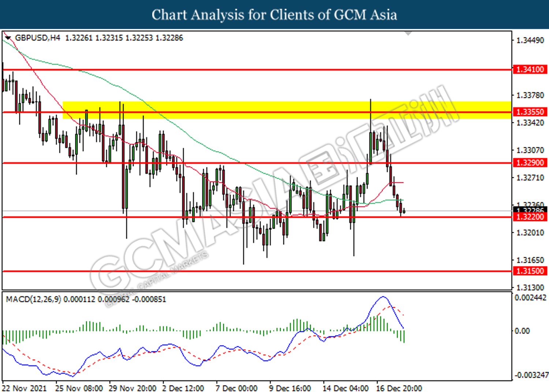Click the 1.33420 price scale value
Screen dimensions: 549x392
[530, 123]
